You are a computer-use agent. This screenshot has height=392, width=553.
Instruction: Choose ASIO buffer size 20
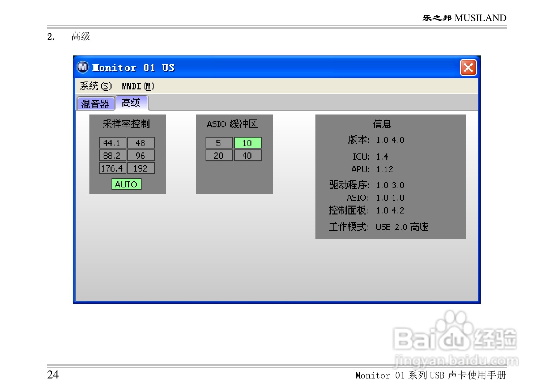pyautogui.click(x=219, y=155)
